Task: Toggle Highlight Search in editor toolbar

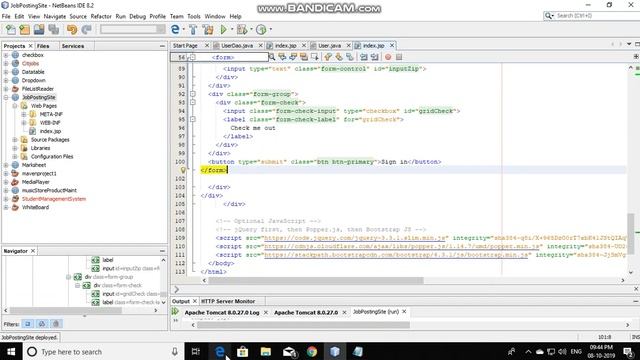Action: 304,57
